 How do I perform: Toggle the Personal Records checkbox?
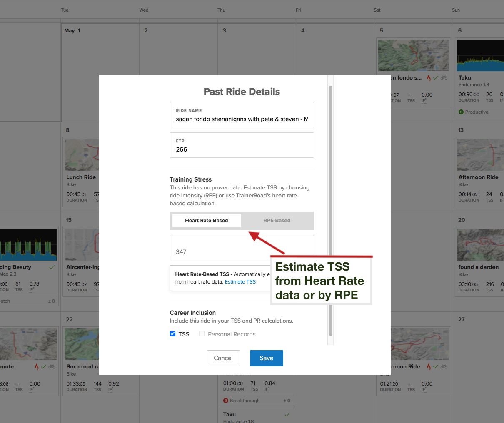click(x=202, y=334)
